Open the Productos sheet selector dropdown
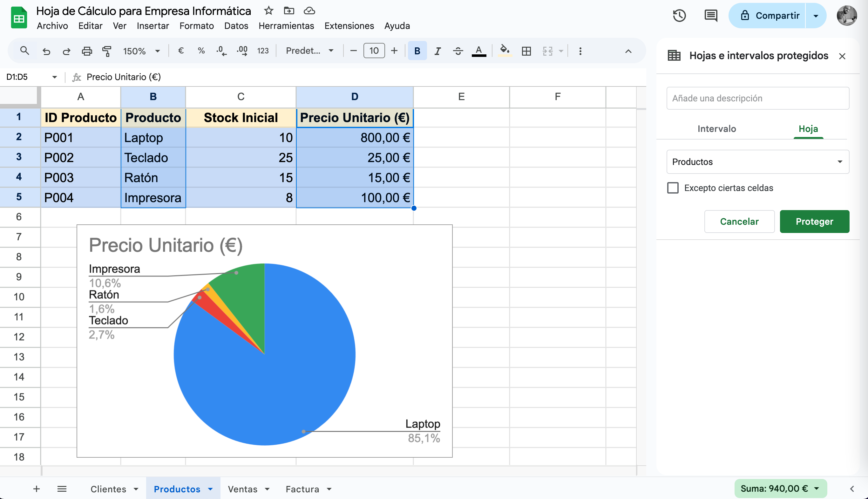The height and width of the screenshot is (499, 868). tap(757, 162)
